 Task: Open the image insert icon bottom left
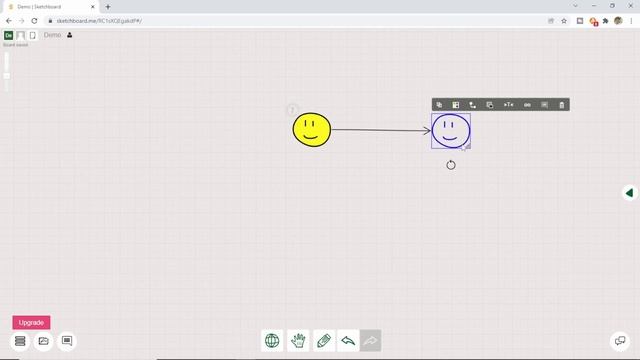(x=43, y=341)
